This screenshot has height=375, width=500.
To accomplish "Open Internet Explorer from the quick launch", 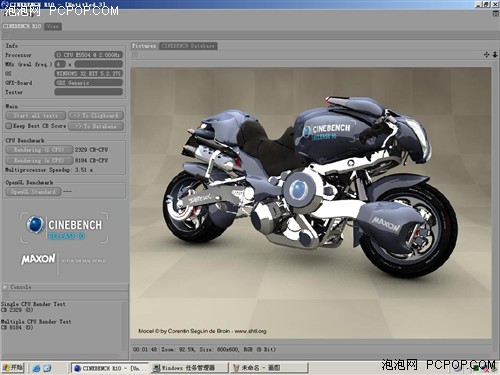I will [x=37, y=368].
